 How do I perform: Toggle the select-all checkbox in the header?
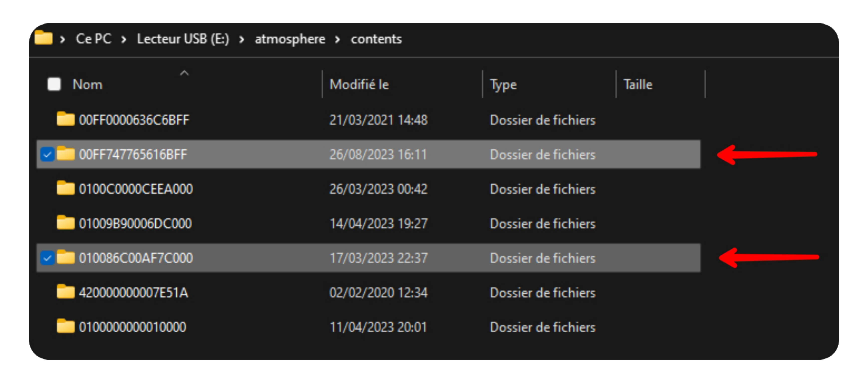pyautogui.click(x=54, y=84)
